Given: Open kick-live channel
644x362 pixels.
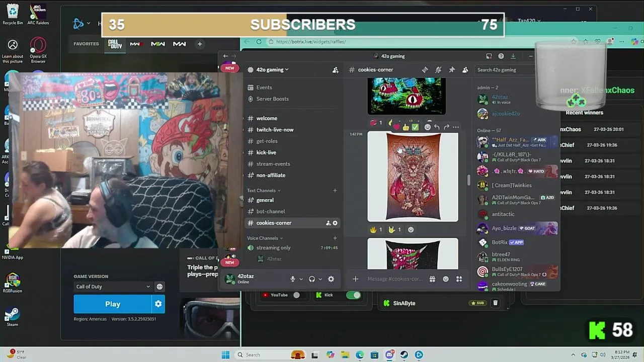Looking at the screenshot, I should [266, 152].
